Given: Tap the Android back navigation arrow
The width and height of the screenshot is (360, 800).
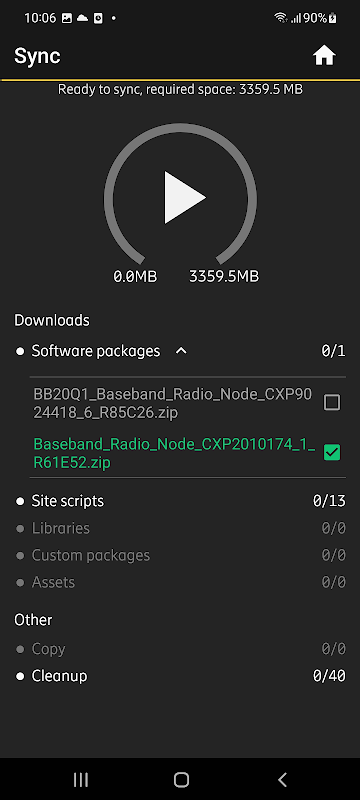Looking at the screenshot, I should [282, 779].
